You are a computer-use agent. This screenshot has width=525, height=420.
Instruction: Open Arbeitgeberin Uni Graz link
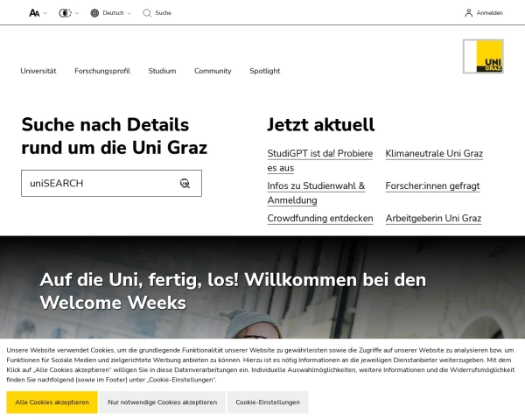[433, 219]
